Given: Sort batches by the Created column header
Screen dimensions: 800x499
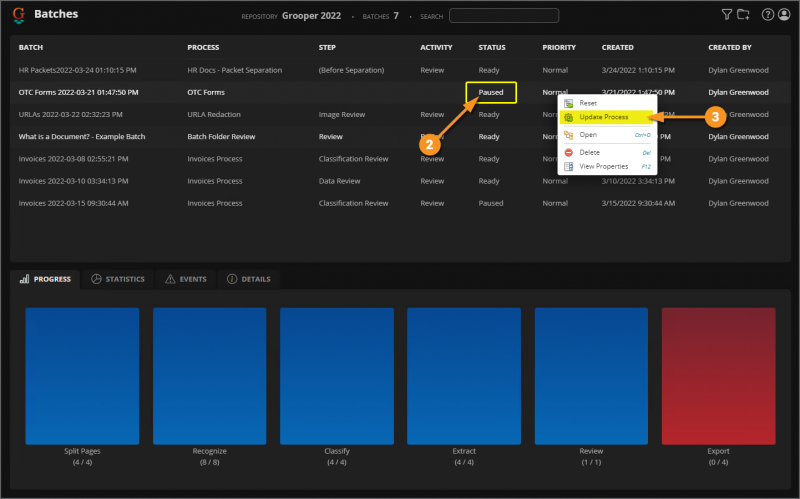Looking at the screenshot, I should pyautogui.click(x=617, y=48).
